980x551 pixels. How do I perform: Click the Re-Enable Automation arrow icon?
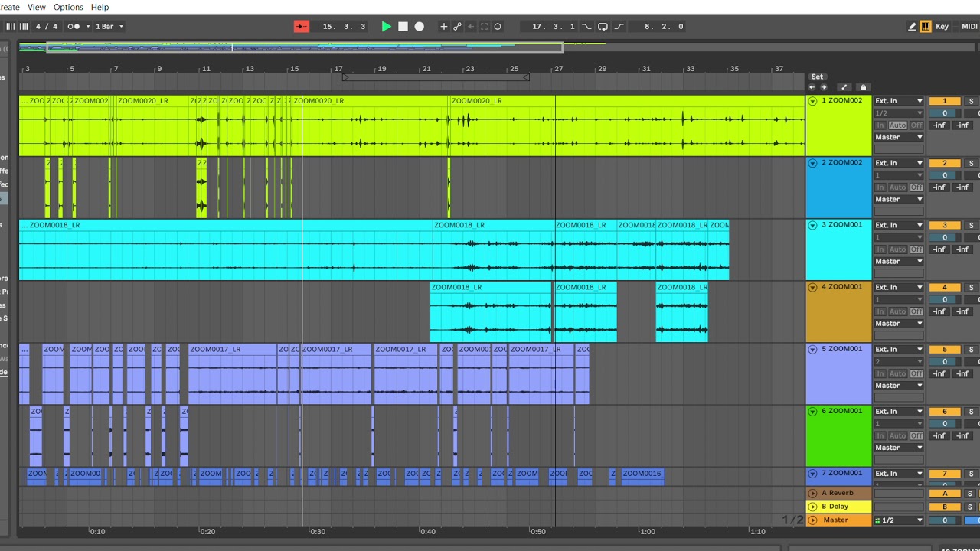[x=471, y=26]
